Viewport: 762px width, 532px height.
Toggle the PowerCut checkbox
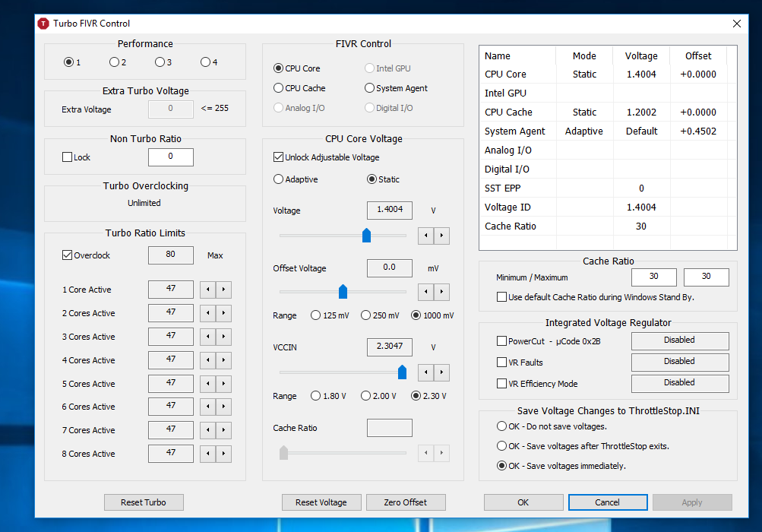501,341
